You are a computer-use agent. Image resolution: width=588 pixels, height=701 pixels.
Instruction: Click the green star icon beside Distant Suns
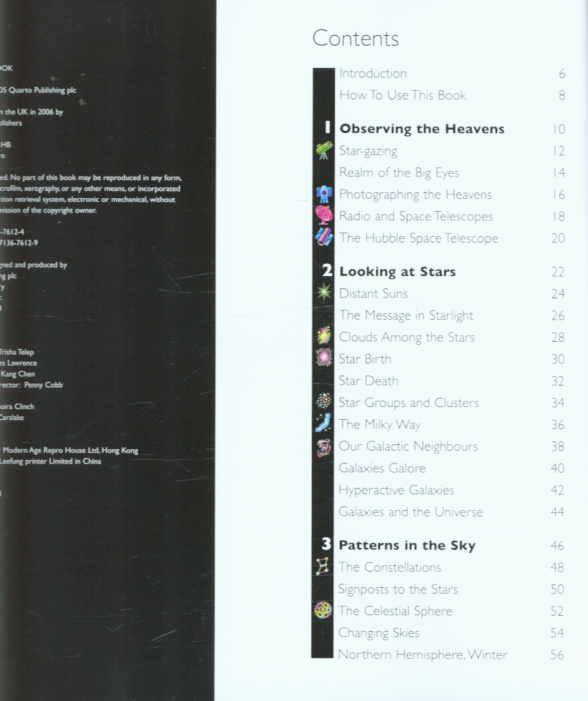[x=324, y=293]
